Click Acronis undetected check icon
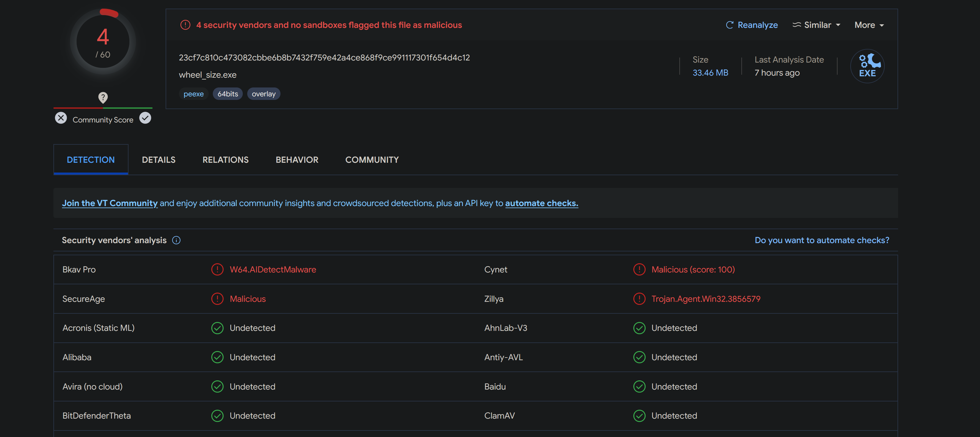 click(217, 328)
